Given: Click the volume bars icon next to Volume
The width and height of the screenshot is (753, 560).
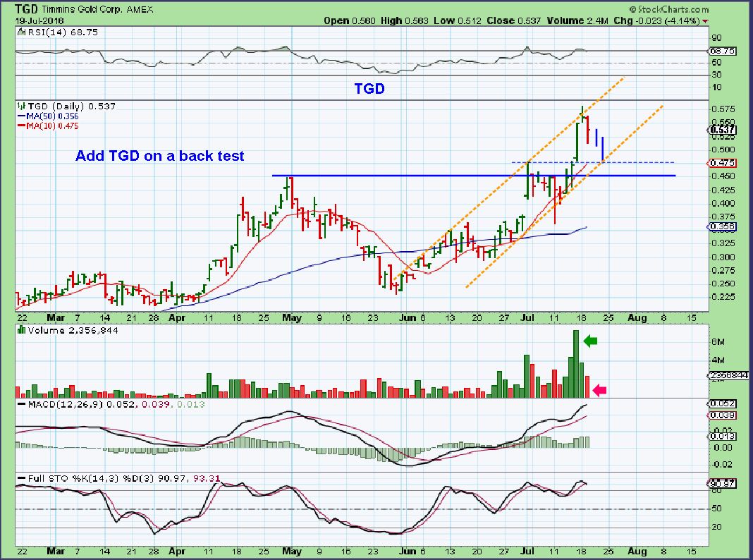Looking at the screenshot, I should (21, 330).
